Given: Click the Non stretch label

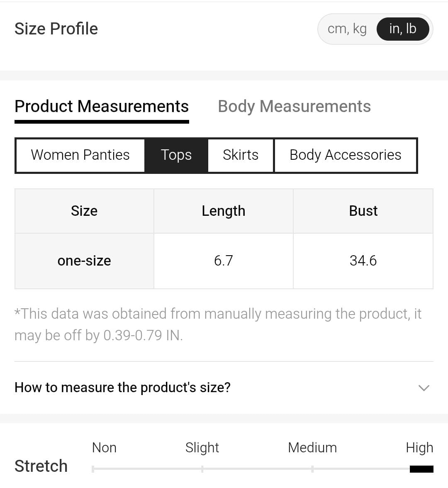Looking at the screenshot, I should [x=104, y=448].
